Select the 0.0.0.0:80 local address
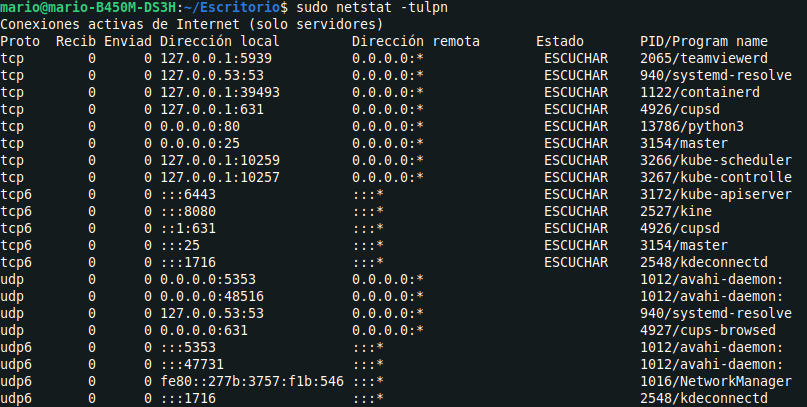This screenshot has width=807, height=407. tap(200, 126)
